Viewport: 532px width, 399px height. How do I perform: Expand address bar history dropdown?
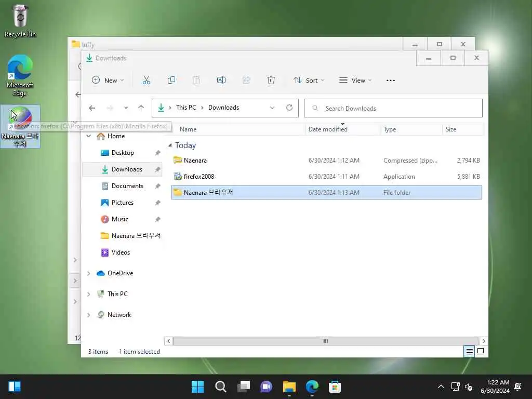point(272,108)
